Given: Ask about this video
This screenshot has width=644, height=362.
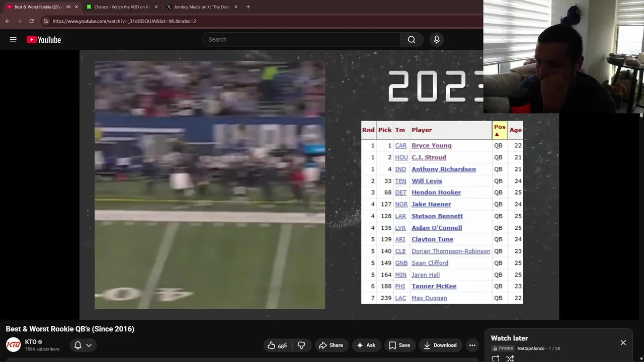Looking at the screenshot, I should click(366, 345).
